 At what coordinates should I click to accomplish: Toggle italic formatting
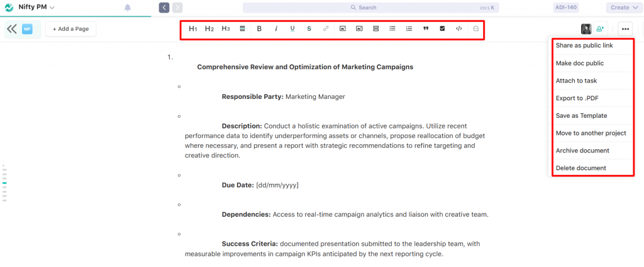pyautogui.click(x=276, y=29)
